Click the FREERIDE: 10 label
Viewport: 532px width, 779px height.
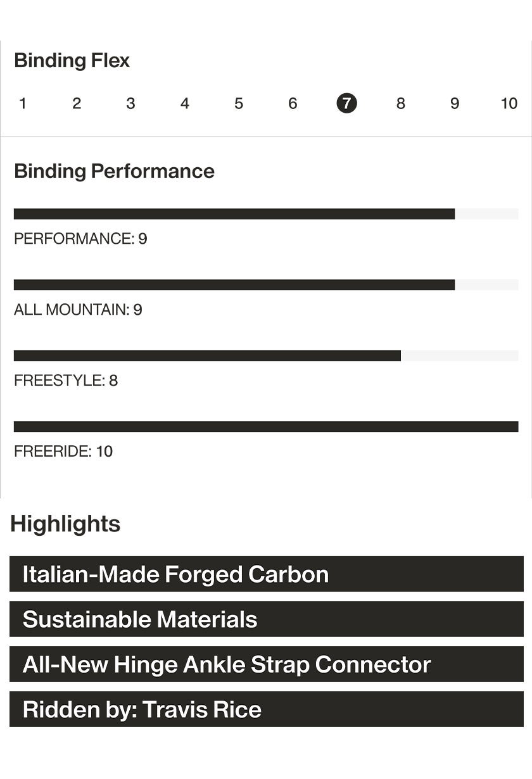[63, 452]
